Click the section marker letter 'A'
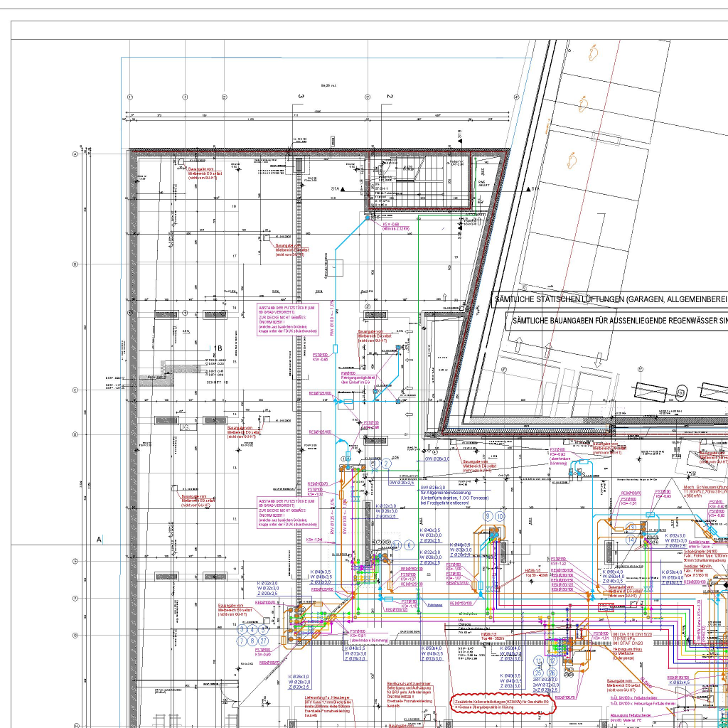 [x=98, y=540]
